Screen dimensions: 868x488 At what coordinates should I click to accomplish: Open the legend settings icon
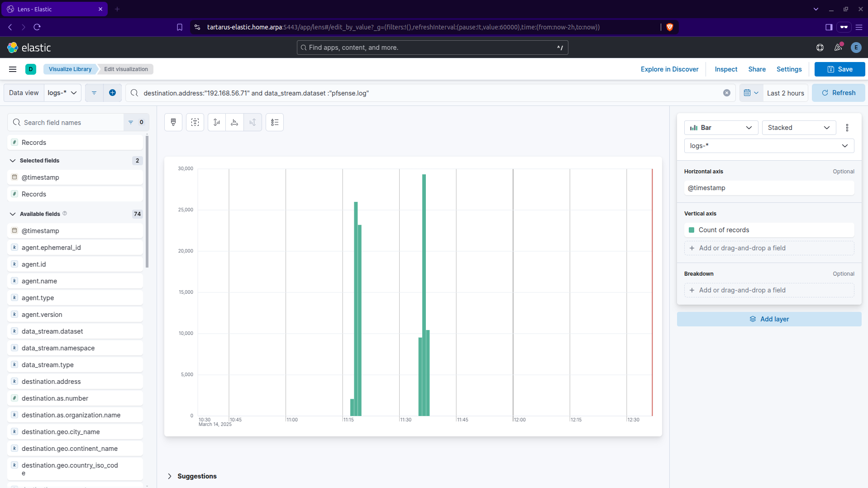[x=275, y=122]
